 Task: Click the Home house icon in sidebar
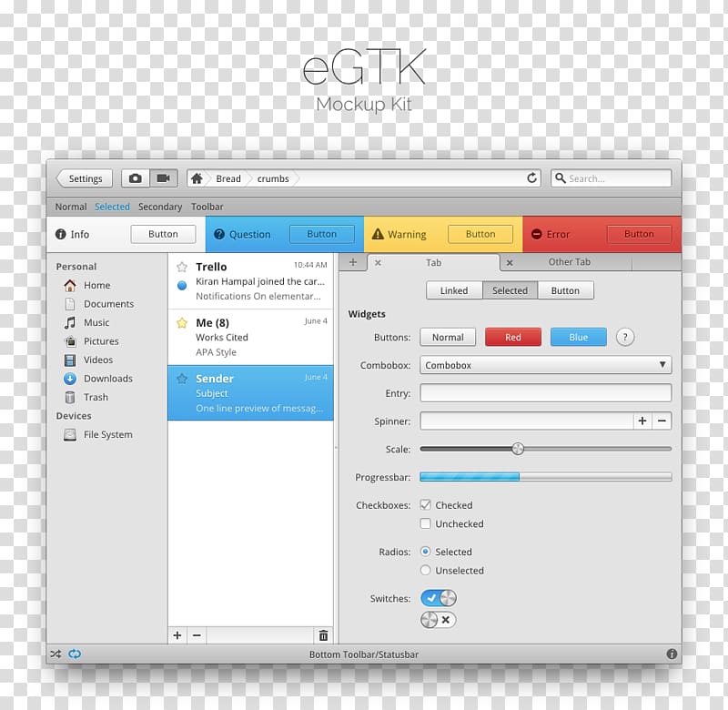70,285
